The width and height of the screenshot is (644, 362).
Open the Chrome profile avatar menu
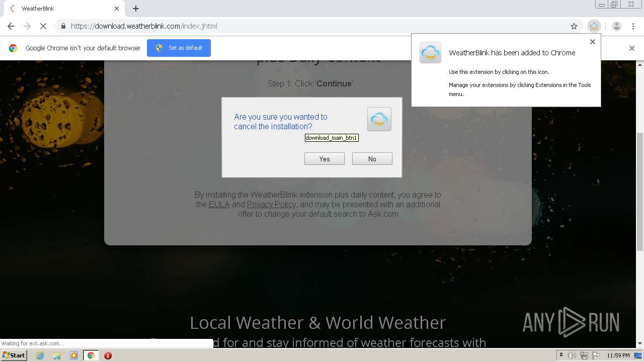point(617,26)
